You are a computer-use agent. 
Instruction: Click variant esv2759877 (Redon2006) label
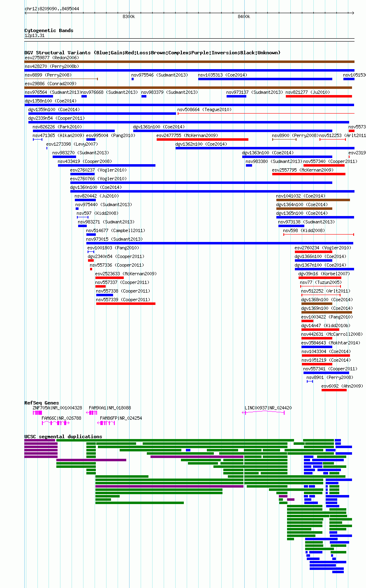(x=52, y=58)
